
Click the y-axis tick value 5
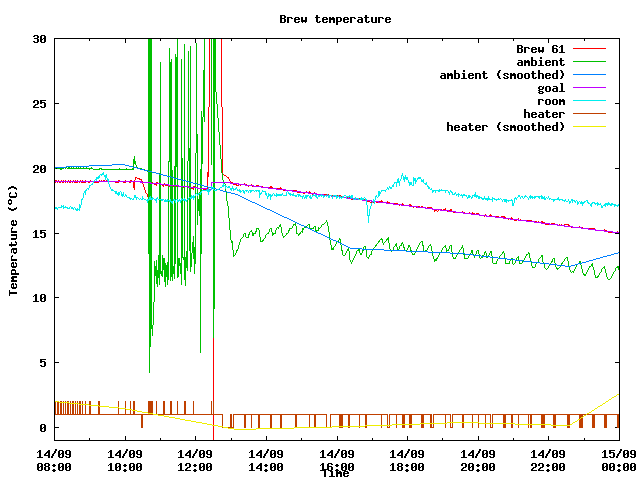[x=43, y=363]
